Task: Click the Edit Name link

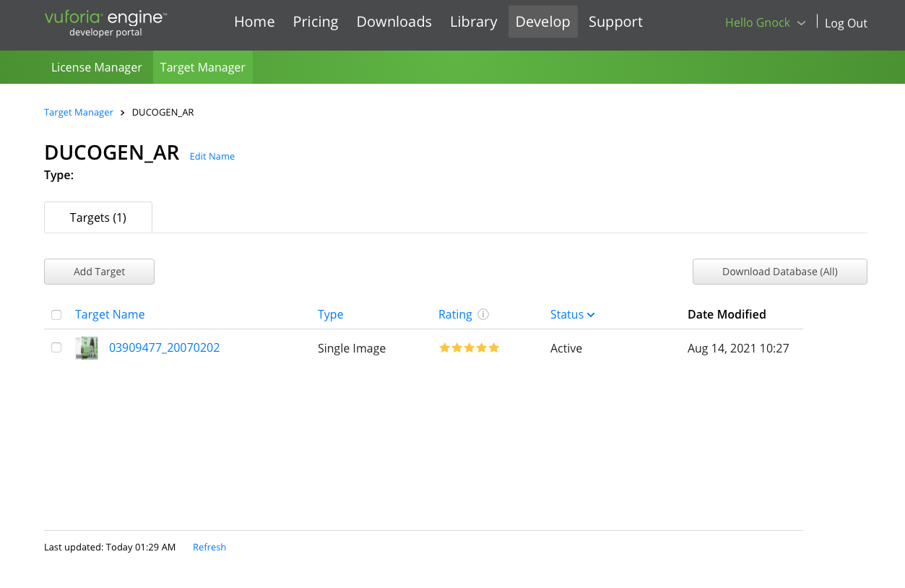Action: (212, 156)
